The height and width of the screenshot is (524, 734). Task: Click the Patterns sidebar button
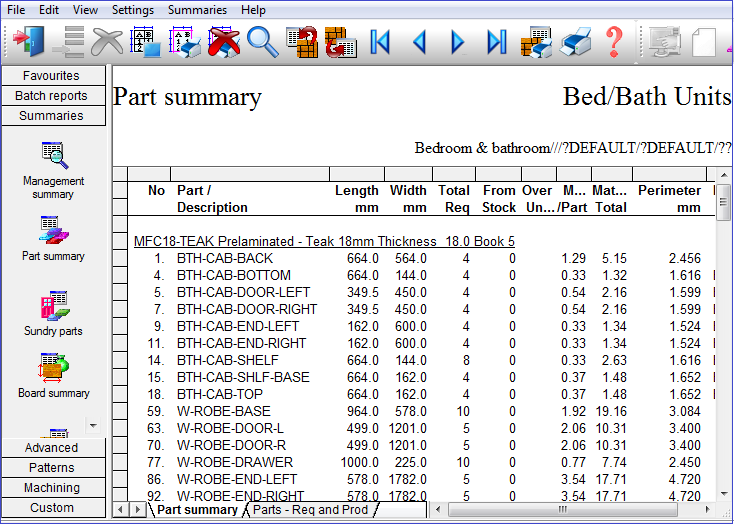(x=53, y=468)
